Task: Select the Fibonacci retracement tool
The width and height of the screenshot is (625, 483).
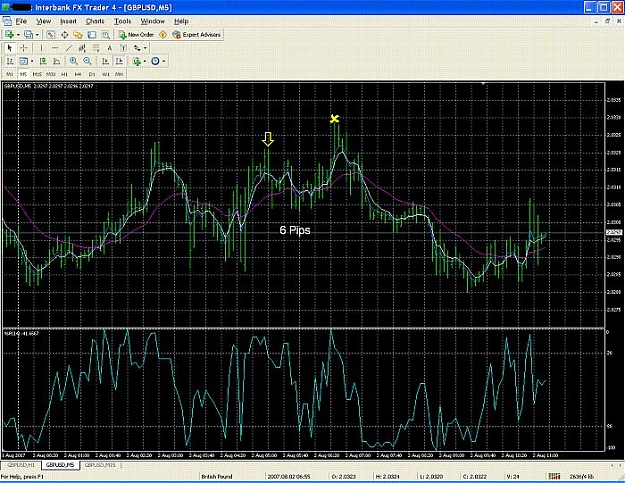Action: [x=96, y=48]
